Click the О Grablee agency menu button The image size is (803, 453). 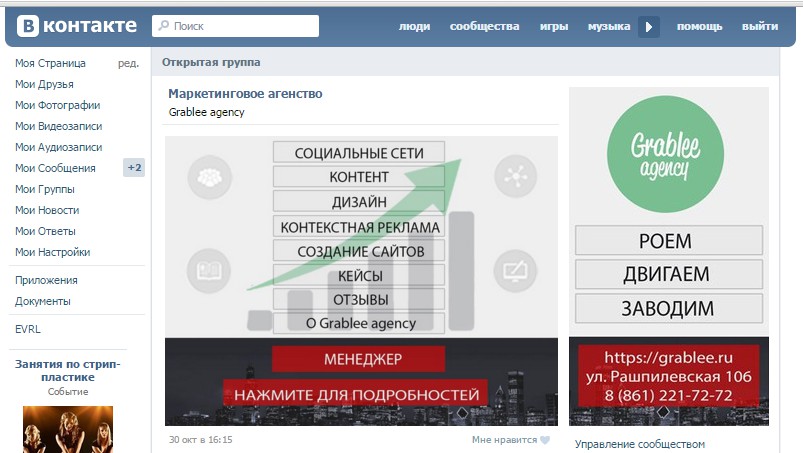[x=359, y=323]
